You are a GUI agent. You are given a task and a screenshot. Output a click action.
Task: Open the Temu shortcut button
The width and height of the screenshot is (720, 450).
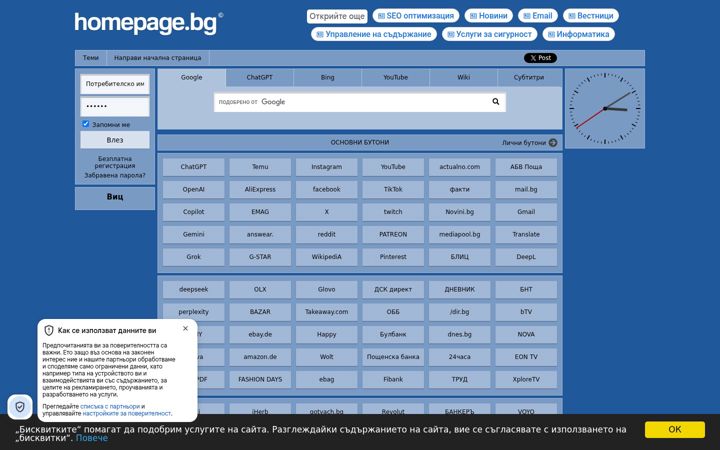pos(260,167)
